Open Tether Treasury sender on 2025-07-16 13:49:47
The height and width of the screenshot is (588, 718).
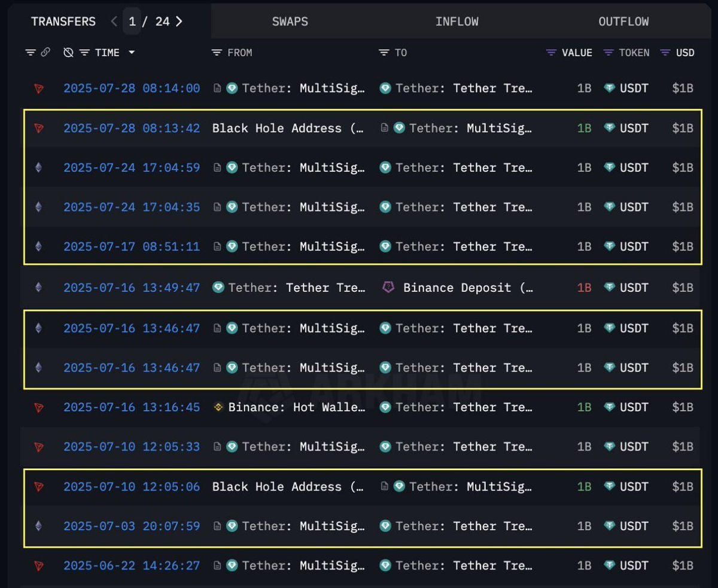[296, 288]
